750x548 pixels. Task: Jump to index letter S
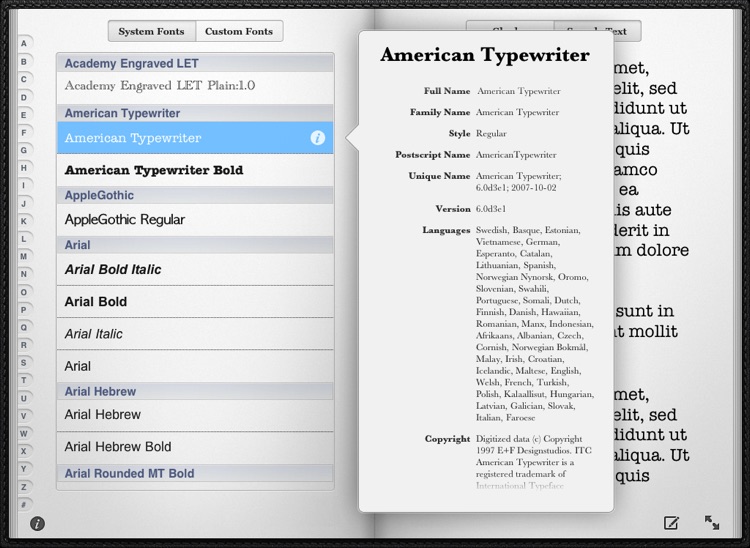tap(24, 363)
